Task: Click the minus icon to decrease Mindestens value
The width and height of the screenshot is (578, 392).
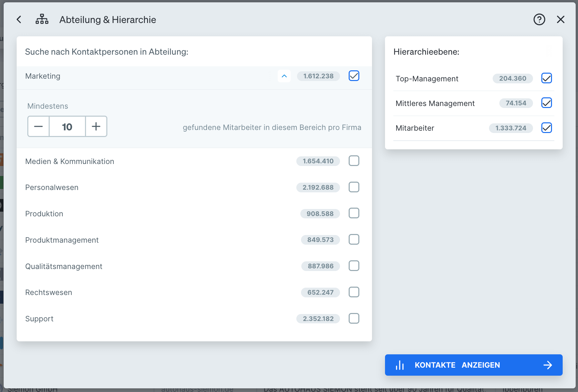Action: pos(38,126)
